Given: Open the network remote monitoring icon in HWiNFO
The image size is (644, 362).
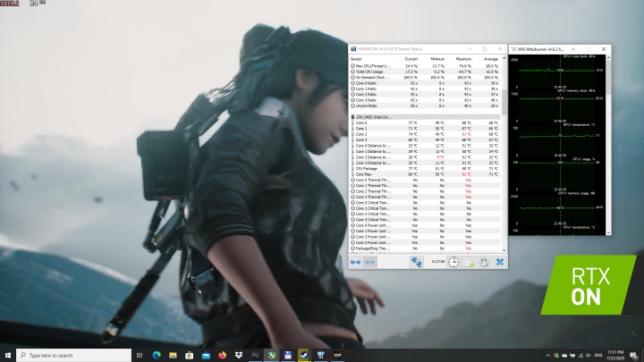Looking at the screenshot, I should click(x=416, y=262).
